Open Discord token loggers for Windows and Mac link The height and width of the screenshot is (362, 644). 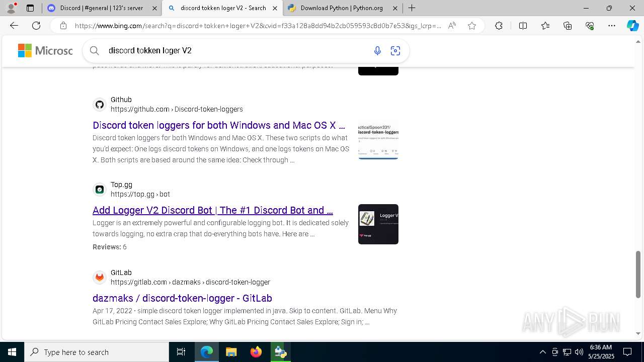[219, 125]
